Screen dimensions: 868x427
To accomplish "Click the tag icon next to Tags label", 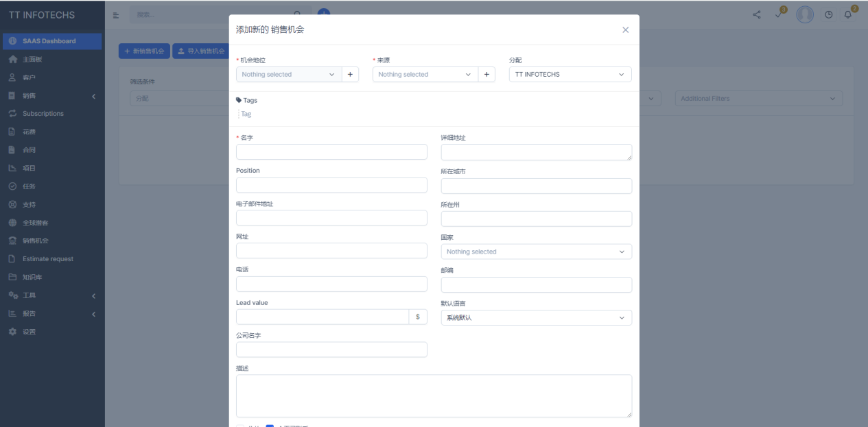I will [x=239, y=100].
